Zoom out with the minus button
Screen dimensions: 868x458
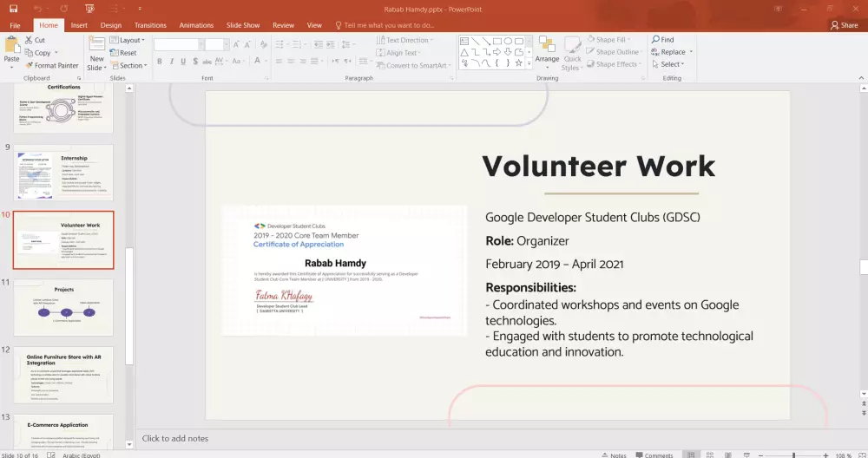click(x=760, y=455)
